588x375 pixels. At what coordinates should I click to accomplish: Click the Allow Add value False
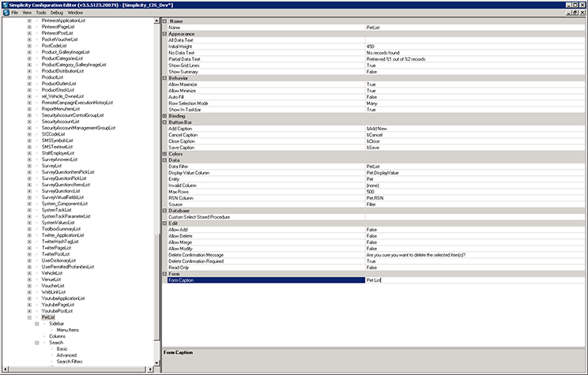pos(475,230)
